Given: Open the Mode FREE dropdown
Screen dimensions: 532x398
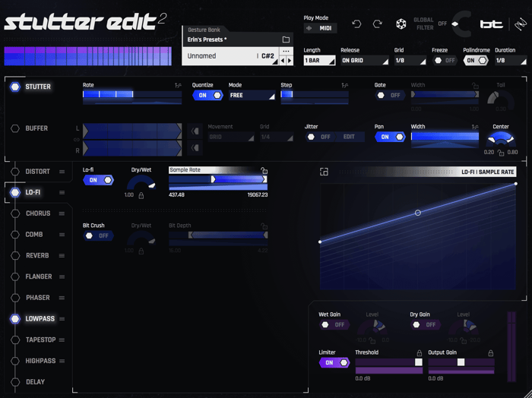Looking at the screenshot, I should [252, 95].
